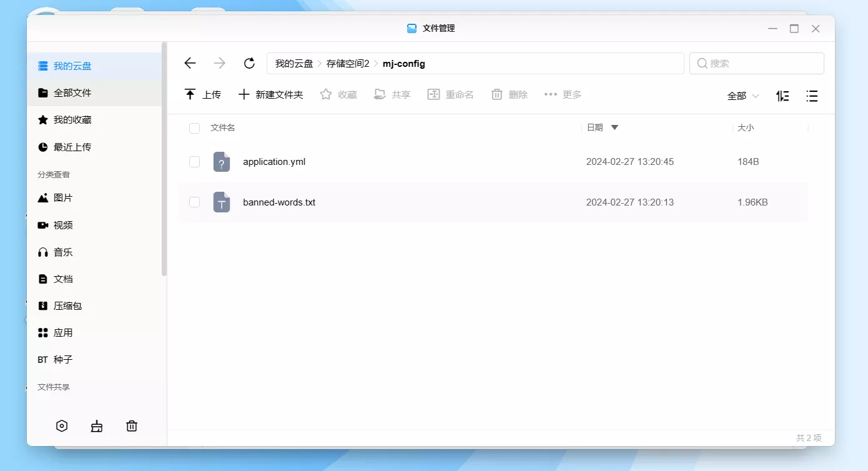This screenshot has height=471, width=868.
Task: Open settings hexagon icon in sidebar bottom
Action: [62, 426]
